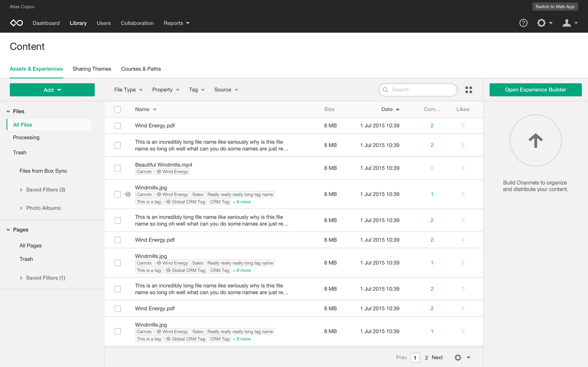Open the settings gear in top navigation
Image resolution: width=588 pixels, height=367 pixels.
pyautogui.click(x=541, y=23)
